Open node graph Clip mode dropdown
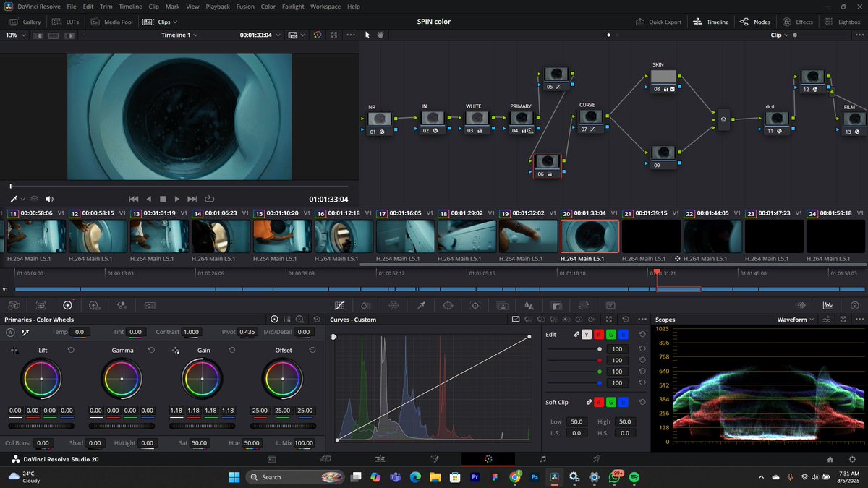868x488 pixels. (x=780, y=35)
